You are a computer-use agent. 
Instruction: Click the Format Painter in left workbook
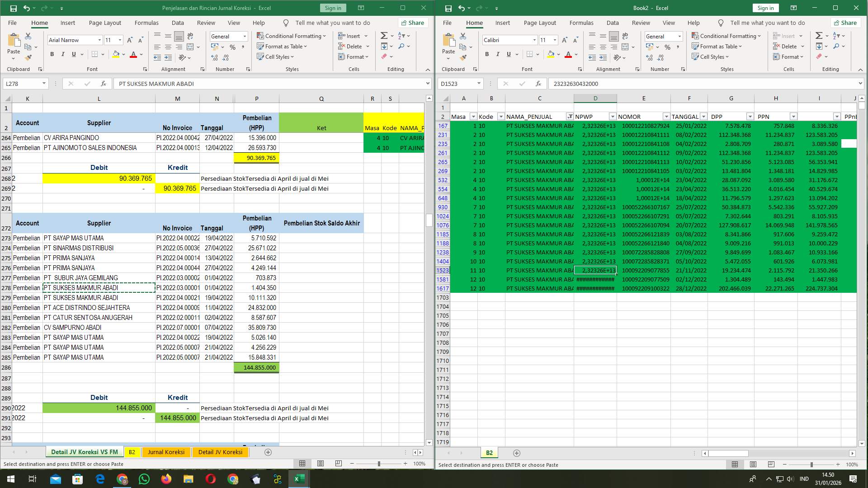point(28,56)
